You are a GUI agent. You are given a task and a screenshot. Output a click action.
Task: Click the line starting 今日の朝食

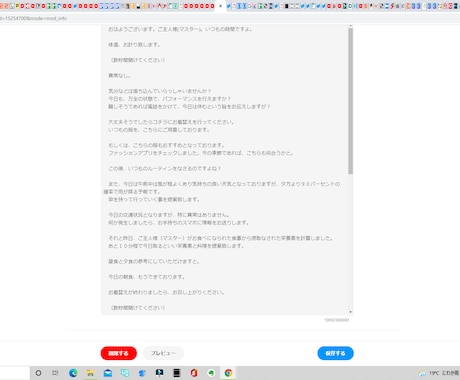(146, 277)
